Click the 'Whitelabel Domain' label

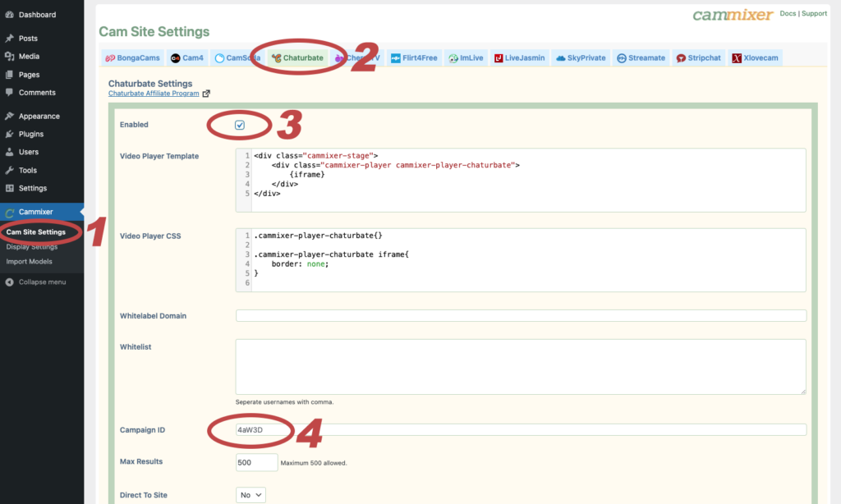point(153,316)
